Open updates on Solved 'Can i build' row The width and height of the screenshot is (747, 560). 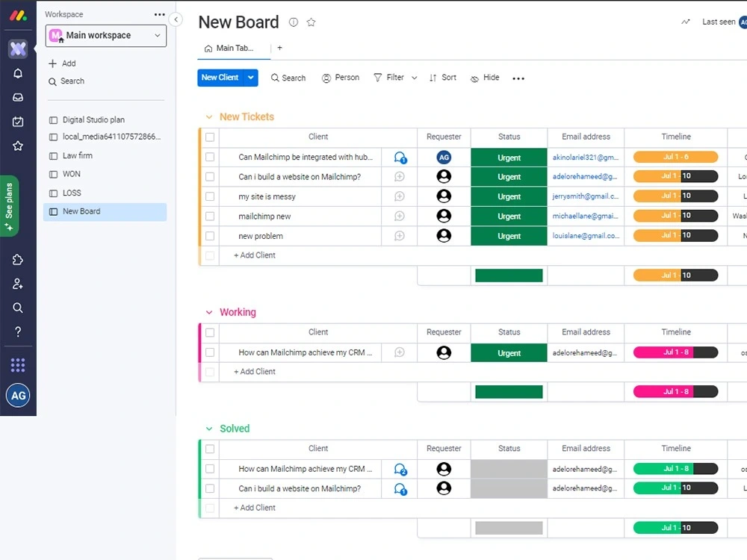pos(400,489)
